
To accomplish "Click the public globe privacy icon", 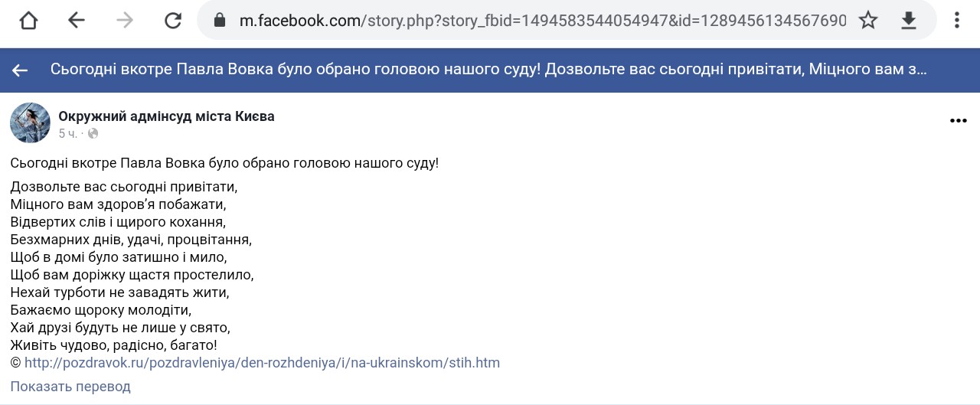I will point(93,134).
